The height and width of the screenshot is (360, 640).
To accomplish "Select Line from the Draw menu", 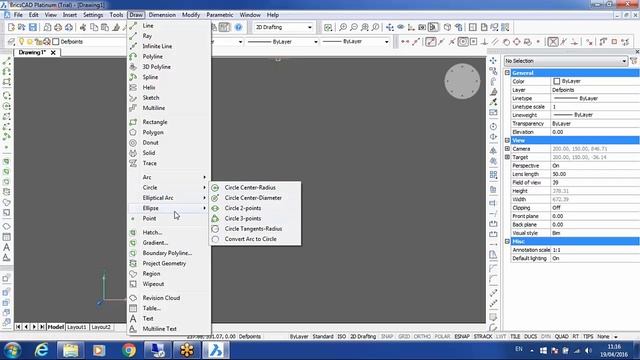I will point(169,26).
